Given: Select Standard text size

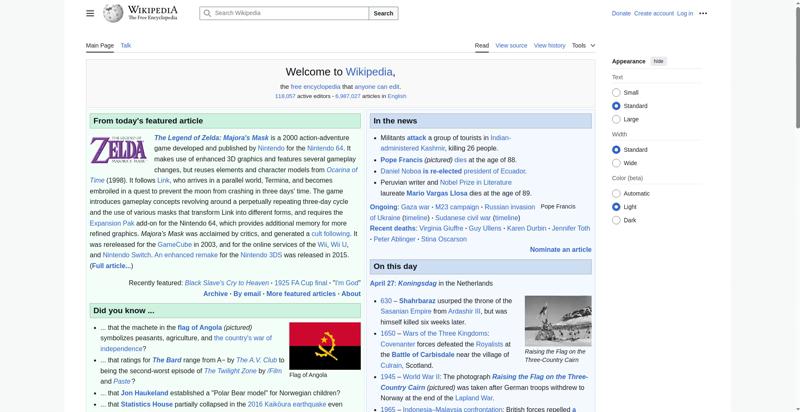Looking at the screenshot, I should (616, 106).
